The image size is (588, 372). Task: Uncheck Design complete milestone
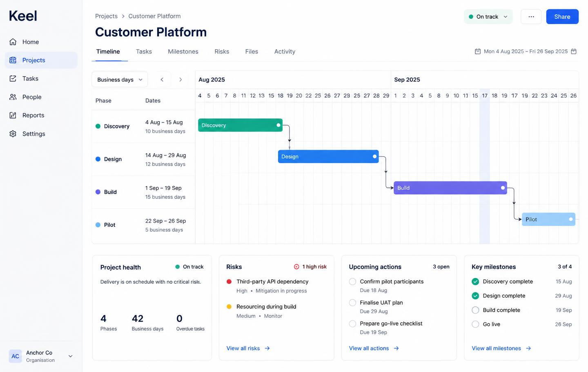(x=475, y=296)
